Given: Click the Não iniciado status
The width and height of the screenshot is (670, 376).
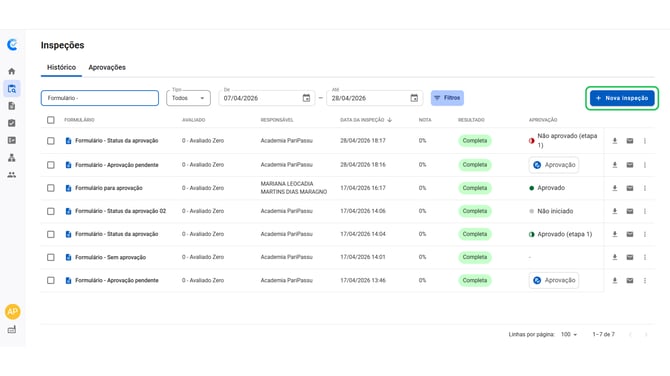Looking at the screenshot, I should coord(551,211).
